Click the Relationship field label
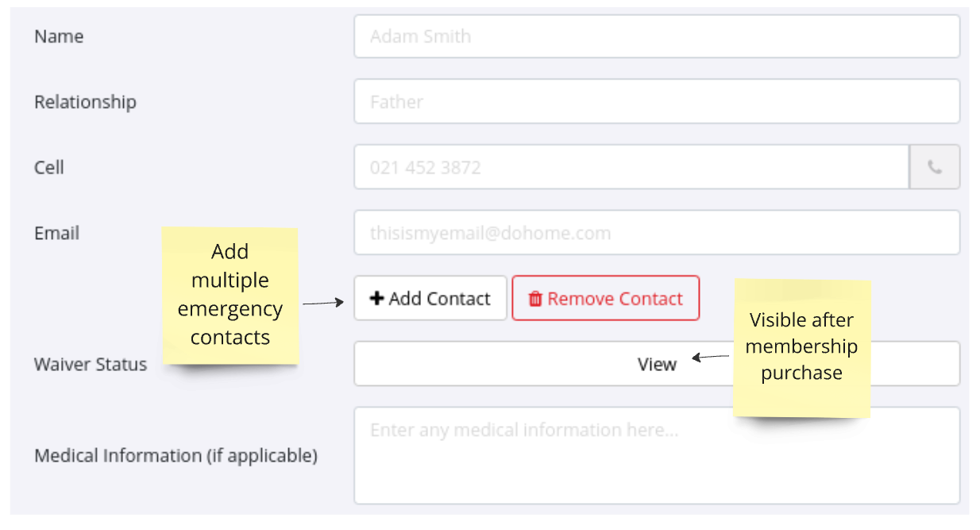The width and height of the screenshot is (980, 530). coord(85,103)
